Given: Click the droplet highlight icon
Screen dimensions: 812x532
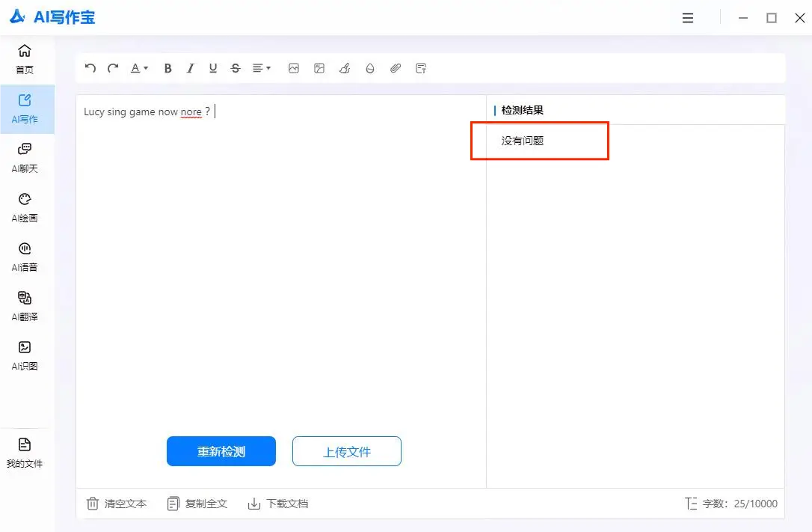Looking at the screenshot, I should 370,68.
